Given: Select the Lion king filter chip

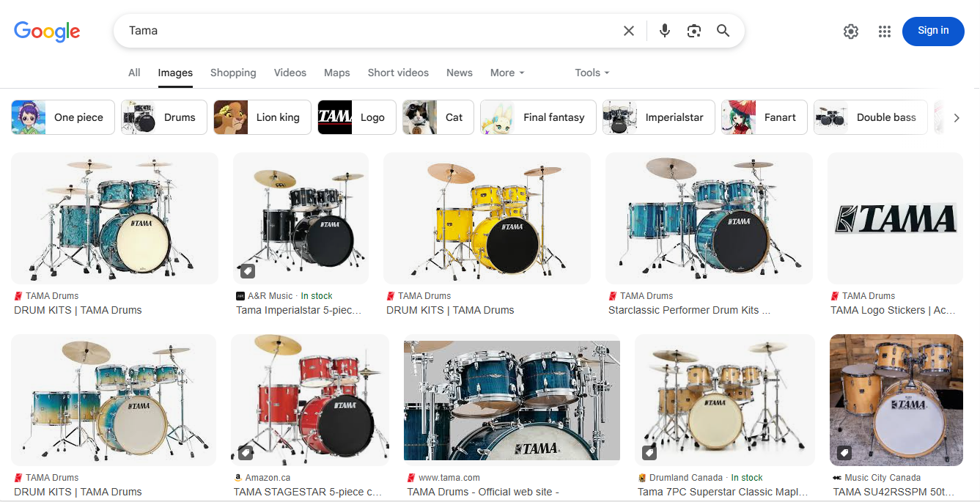Looking at the screenshot, I should click(x=262, y=117).
